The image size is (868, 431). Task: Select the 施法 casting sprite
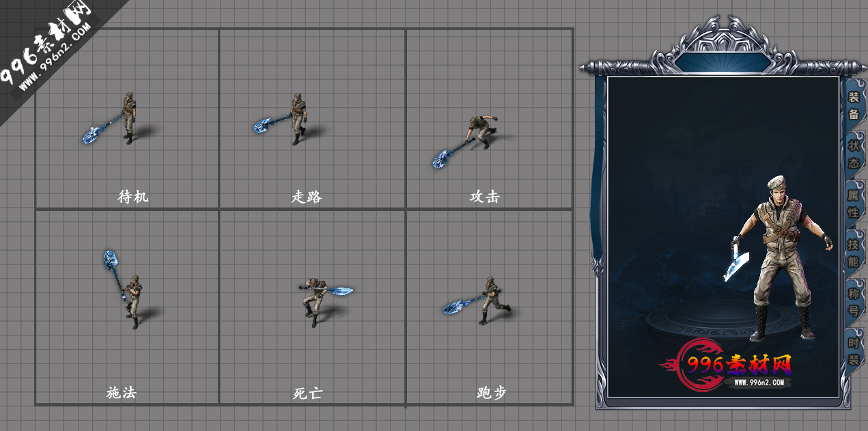(124, 290)
